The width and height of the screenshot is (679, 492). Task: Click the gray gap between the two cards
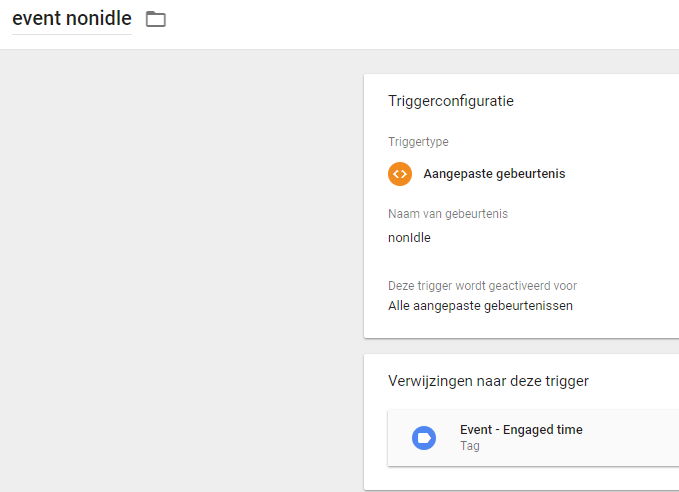[520, 347]
